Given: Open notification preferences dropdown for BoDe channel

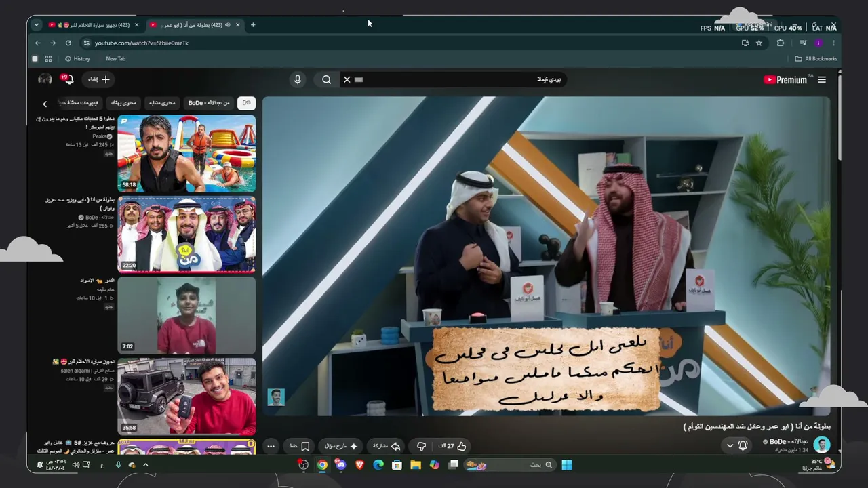Looking at the screenshot, I should coord(736,445).
